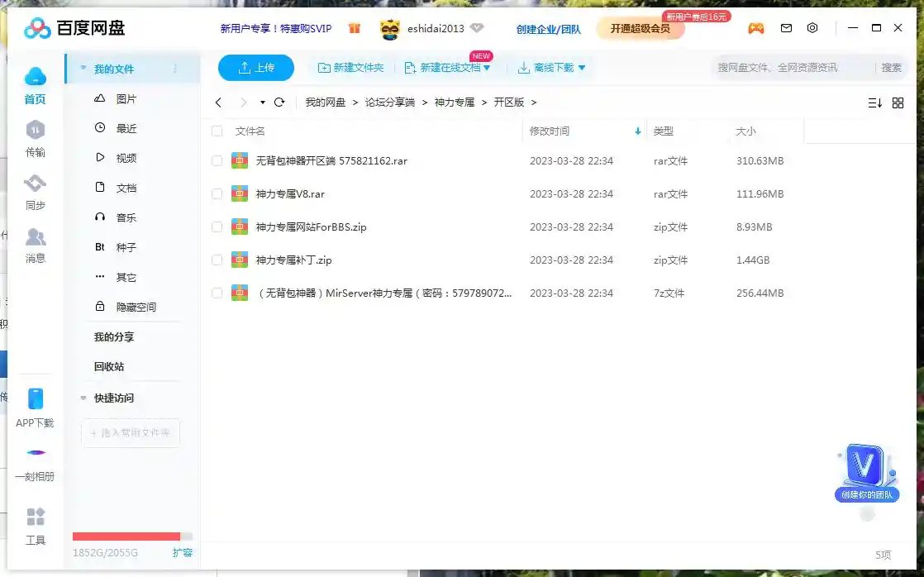Click the gift box icon
924x577 pixels.
coord(355,28)
